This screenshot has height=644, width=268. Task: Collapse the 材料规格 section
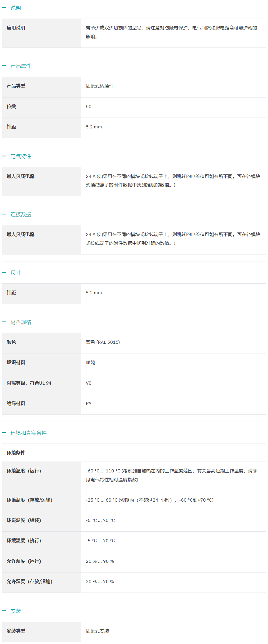[x=17, y=322]
